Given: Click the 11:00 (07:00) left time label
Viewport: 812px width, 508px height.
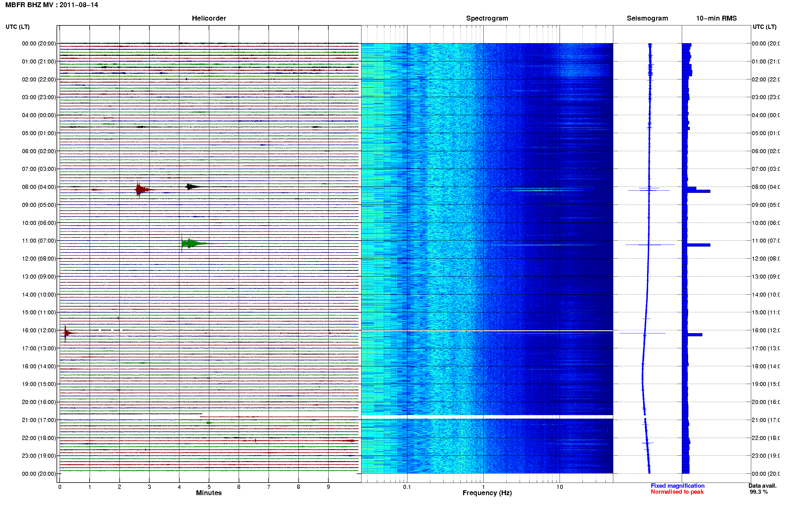Looking at the screenshot, I should click(x=39, y=241).
